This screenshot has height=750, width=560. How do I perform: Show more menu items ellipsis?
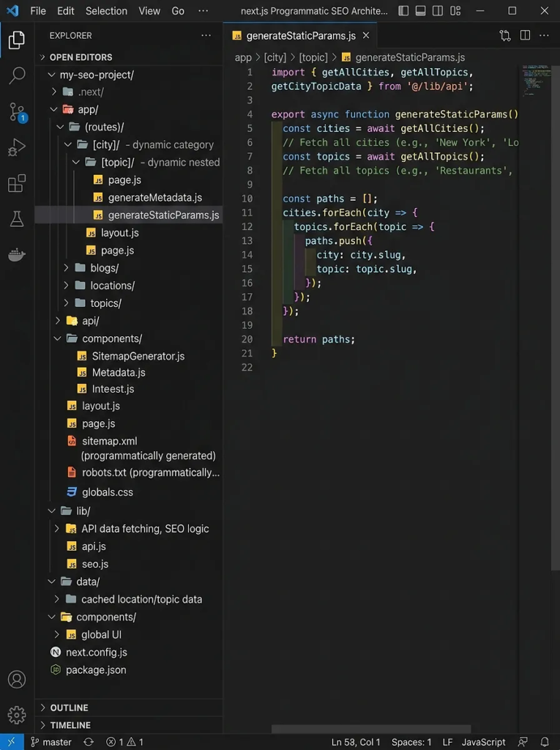[x=204, y=10]
